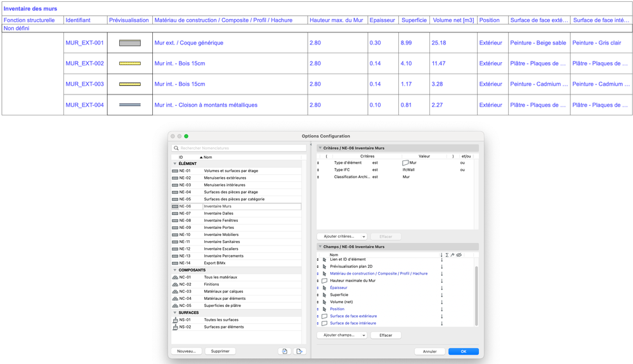Click the hidden-eye column header icon

click(x=459, y=255)
